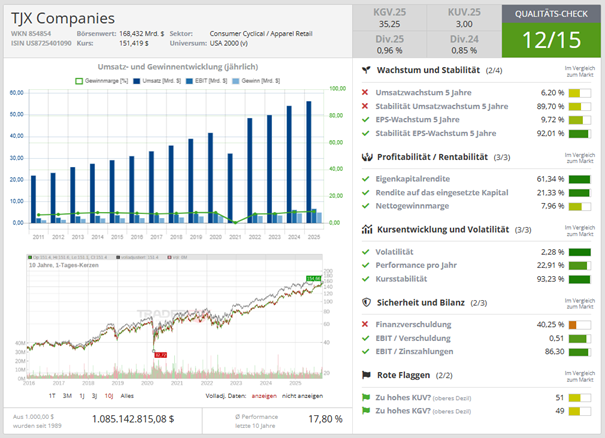The image size is (605, 438).
Task: Click the Kursentwicklung und Volatilität chart icon
Action: [x=366, y=229]
